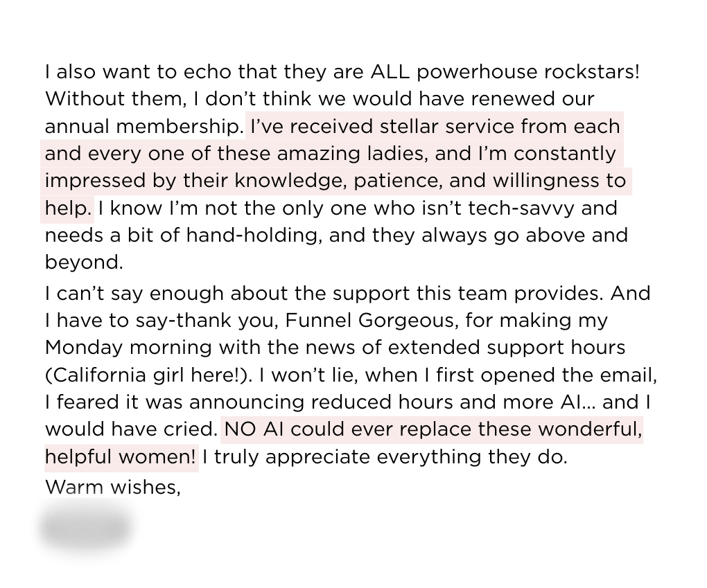Click the word "hand-holding,"
Viewport: 707px width, 588px height.
[x=254, y=235]
